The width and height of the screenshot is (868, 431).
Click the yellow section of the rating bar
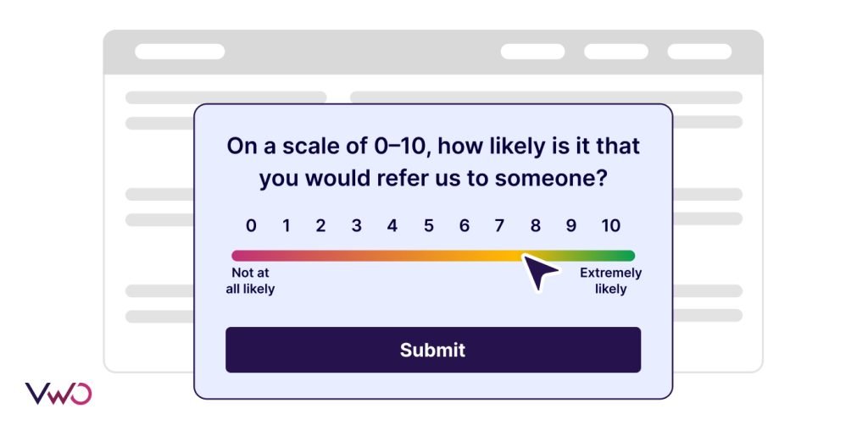pos(505,256)
